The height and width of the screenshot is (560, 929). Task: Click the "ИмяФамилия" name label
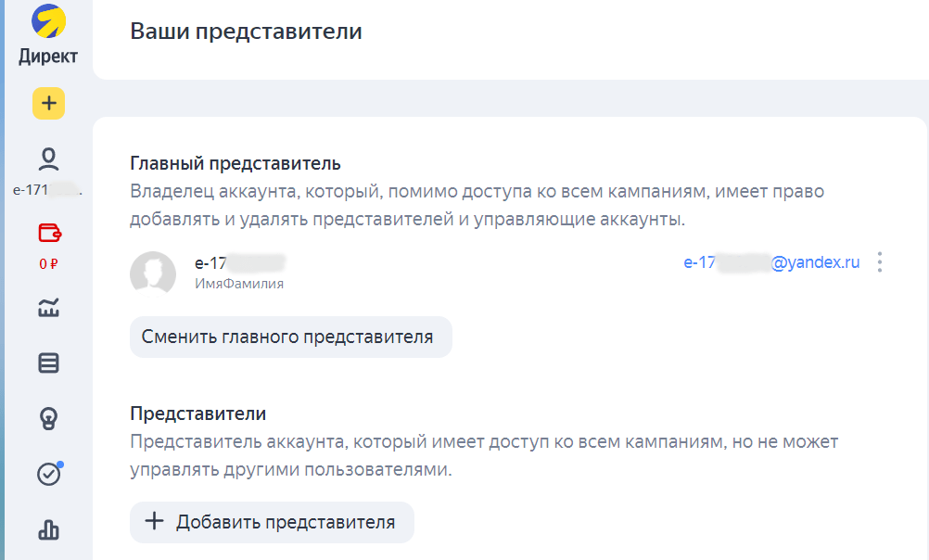point(239,284)
